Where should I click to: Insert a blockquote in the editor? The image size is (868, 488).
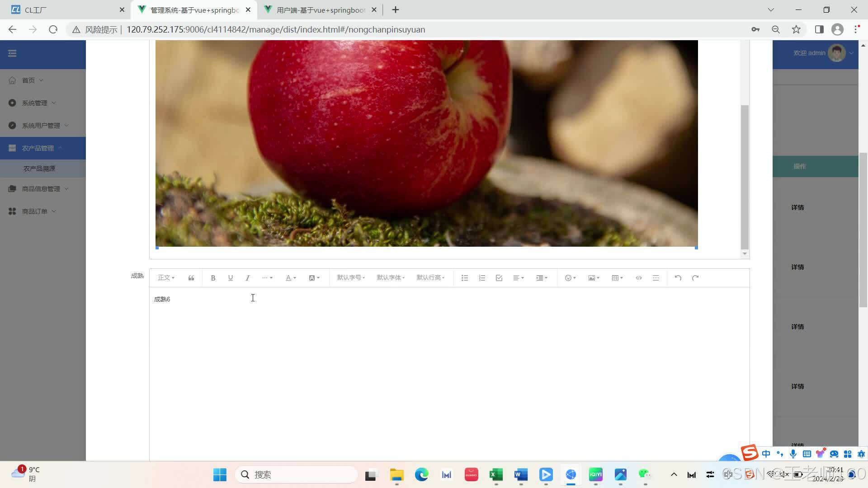click(191, 278)
